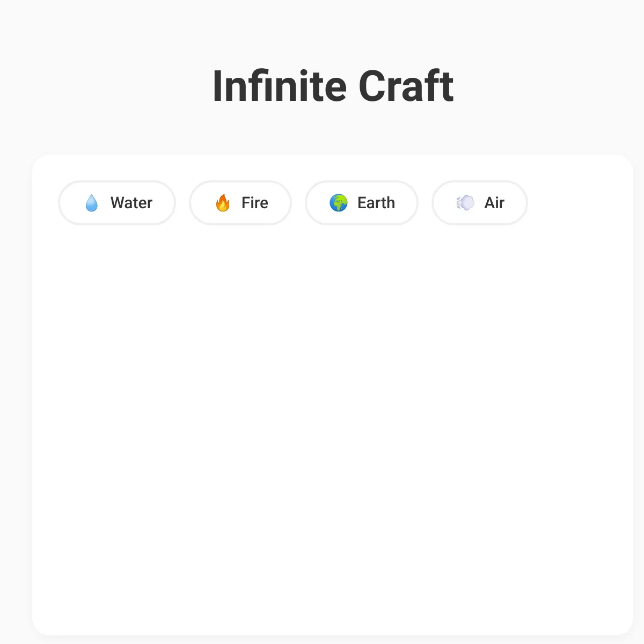
Task: Pick the Air element pill
Action: click(x=480, y=203)
